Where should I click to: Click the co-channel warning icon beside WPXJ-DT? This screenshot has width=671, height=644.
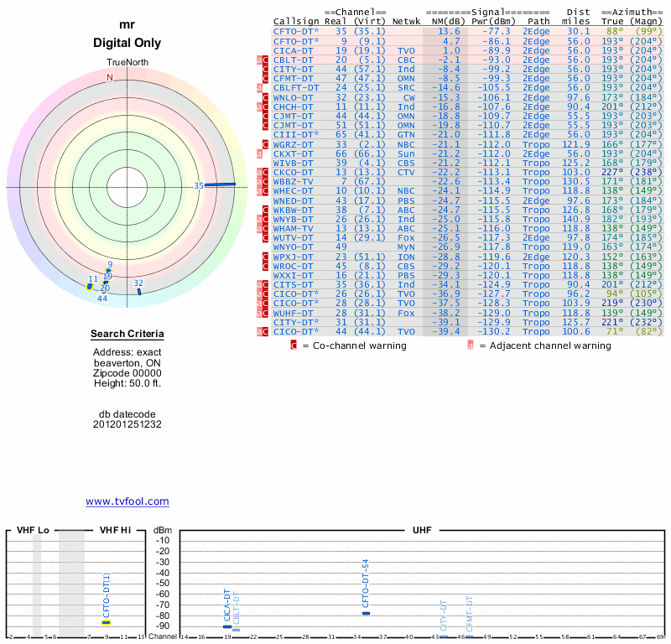(264, 257)
